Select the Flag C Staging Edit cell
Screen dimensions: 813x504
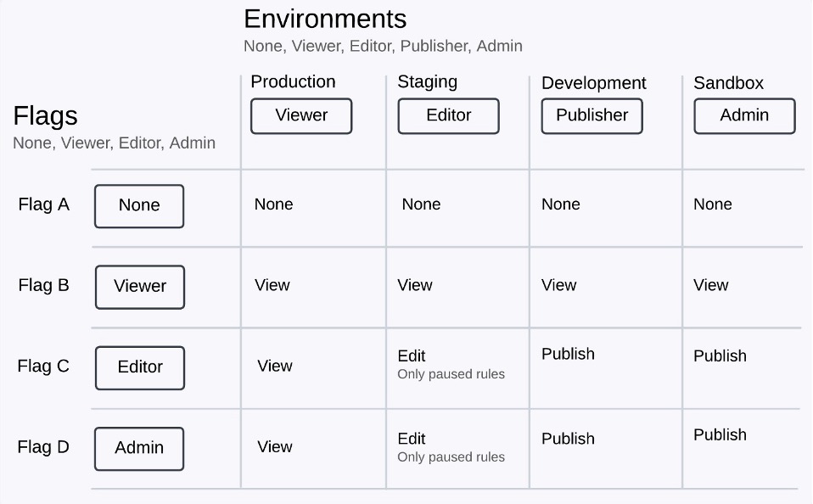pyautogui.click(x=412, y=356)
